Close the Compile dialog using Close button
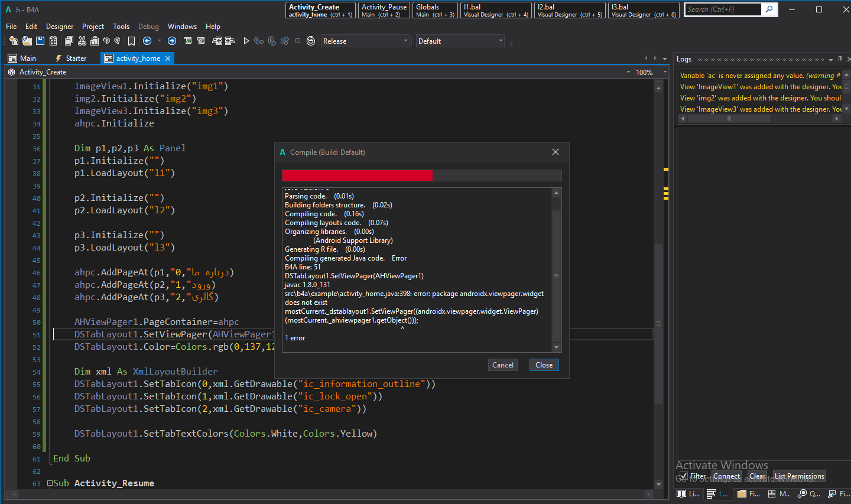The width and height of the screenshot is (851, 504). click(544, 365)
